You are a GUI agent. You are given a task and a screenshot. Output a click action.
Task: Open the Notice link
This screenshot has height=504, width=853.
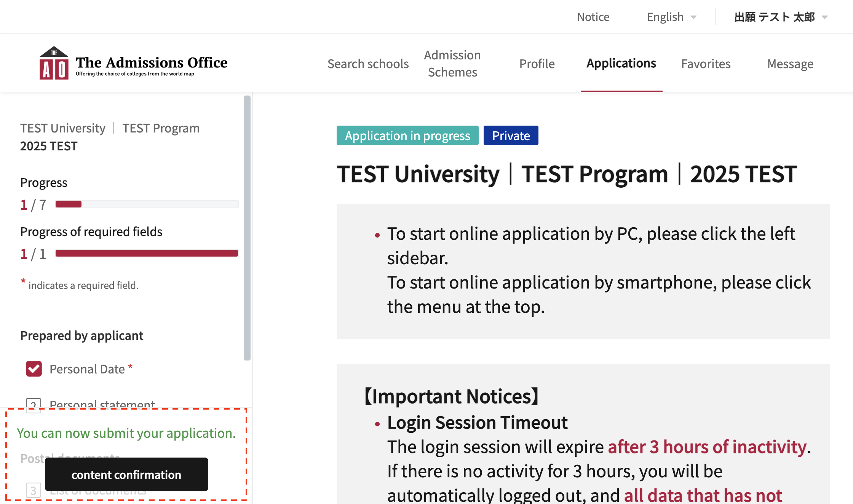coord(593,17)
